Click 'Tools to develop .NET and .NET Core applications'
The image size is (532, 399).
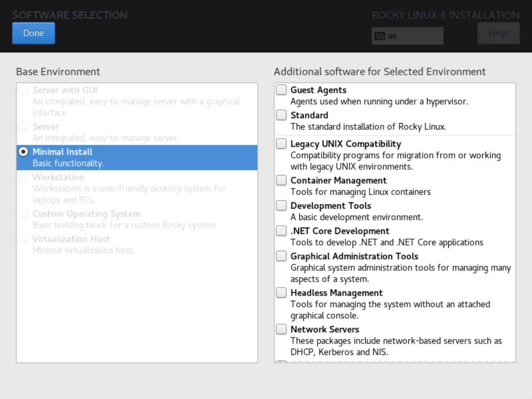coord(387,242)
